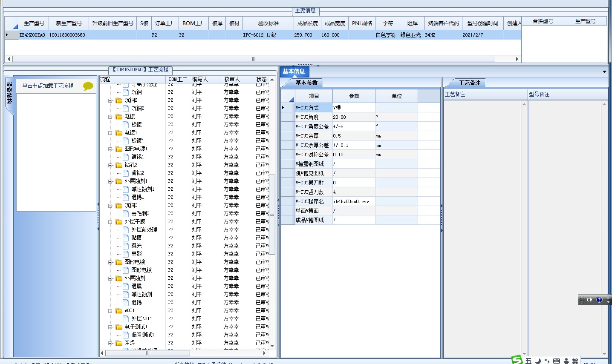Click the 验收标准 column header
The image size is (612, 364).
tap(268, 23)
